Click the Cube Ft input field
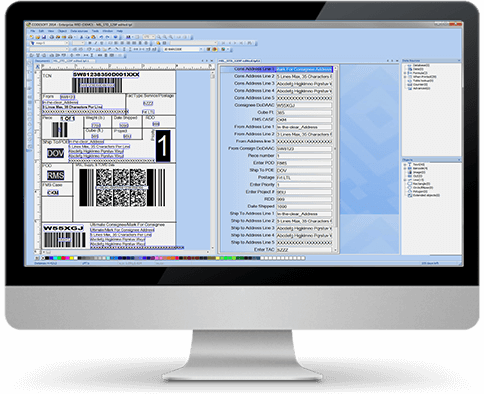The width and height of the screenshot is (484, 394). [304, 112]
